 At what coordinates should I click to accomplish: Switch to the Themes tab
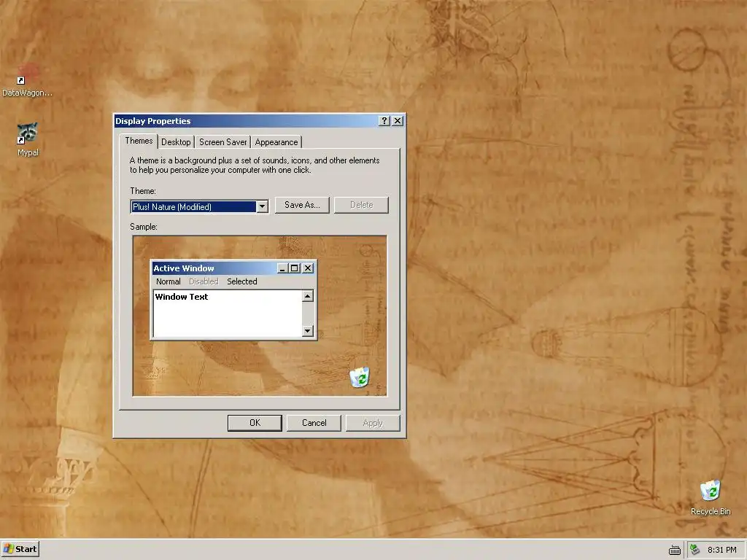click(x=139, y=141)
